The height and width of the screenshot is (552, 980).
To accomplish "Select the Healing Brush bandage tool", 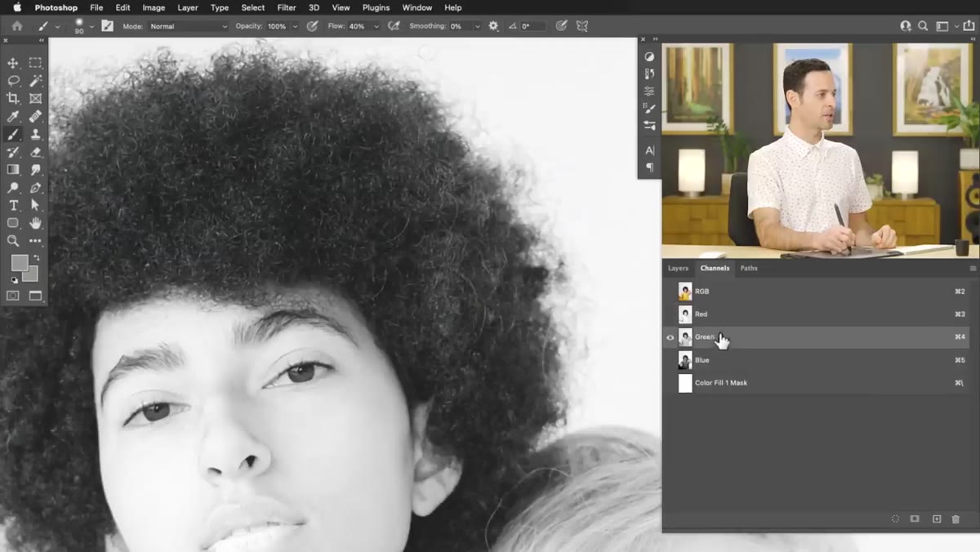I will click(35, 117).
